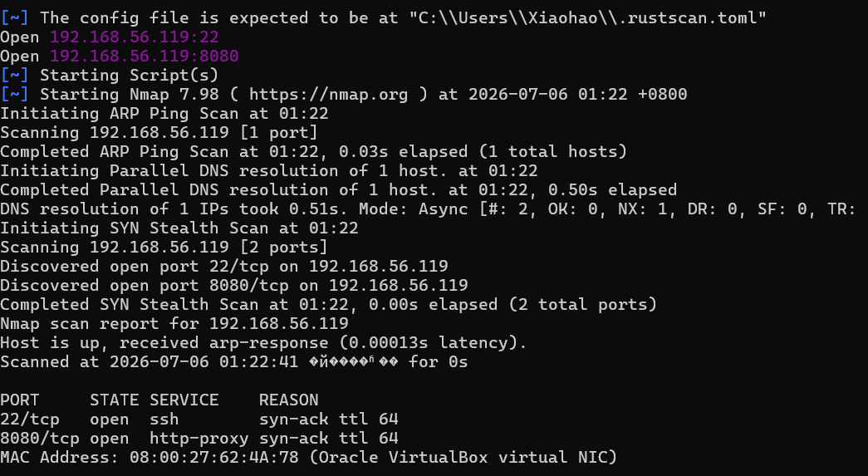Click the blue [~] marker before Starting Nmap
Image resolution: width=868 pixels, height=476 pixels.
pyautogui.click(x=14, y=94)
